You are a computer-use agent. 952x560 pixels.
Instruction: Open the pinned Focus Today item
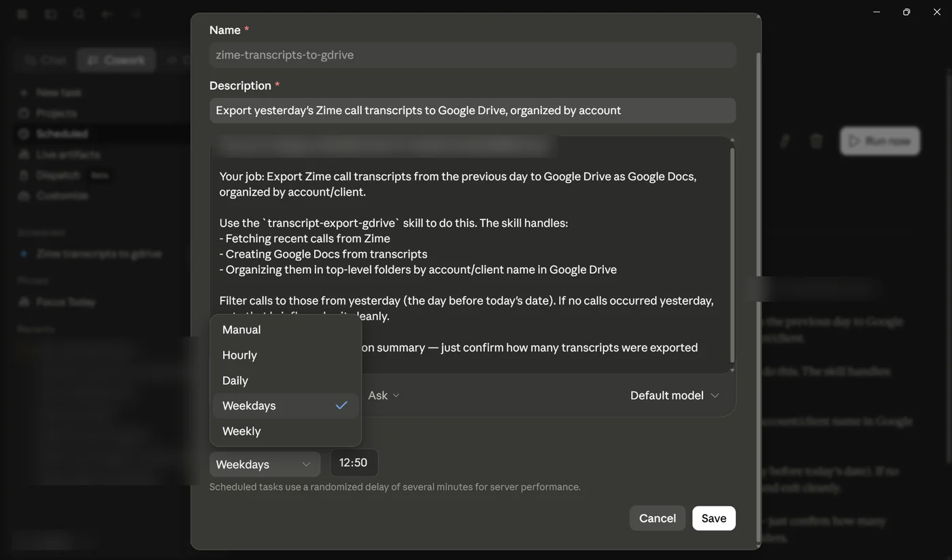coord(66,301)
